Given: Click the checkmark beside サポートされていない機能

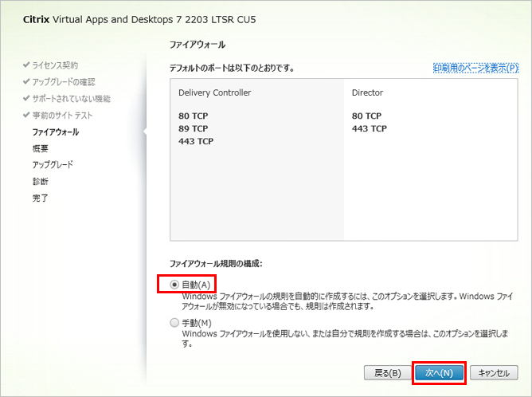Looking at the screenshot, I should (26, 98).
